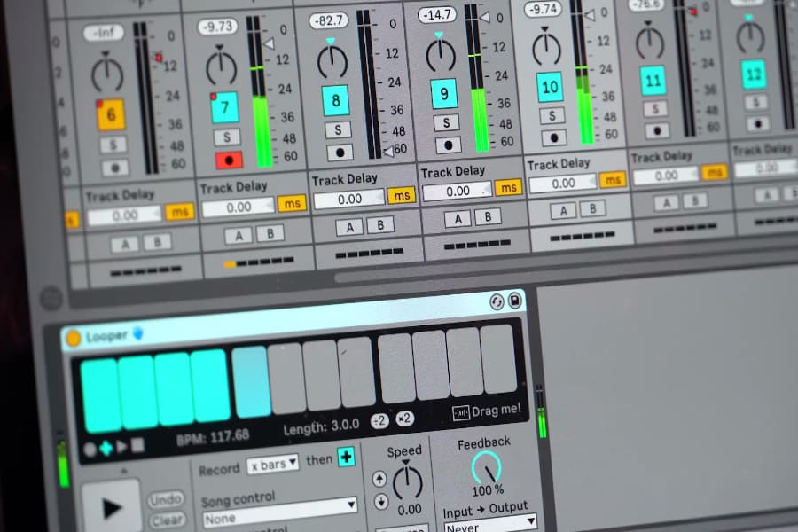
Task: Arm track 8 for recording
Action: tap(340, 153)
